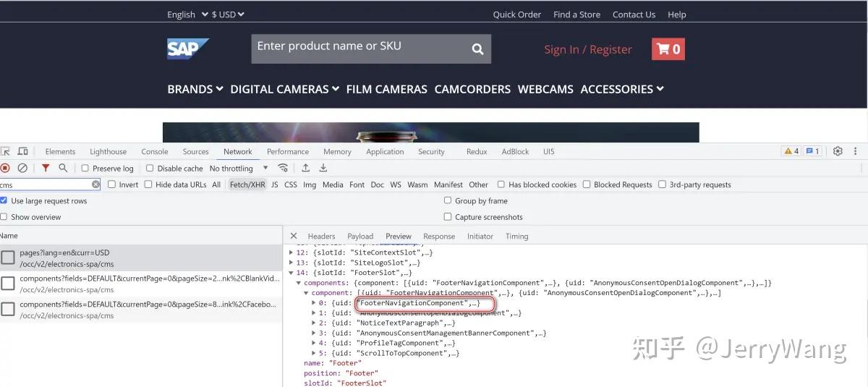Image resolution: width=868 pixels, height=387 pixels.
Task: Expand item 5 ScrollToTopComponent
Action: 314,353
